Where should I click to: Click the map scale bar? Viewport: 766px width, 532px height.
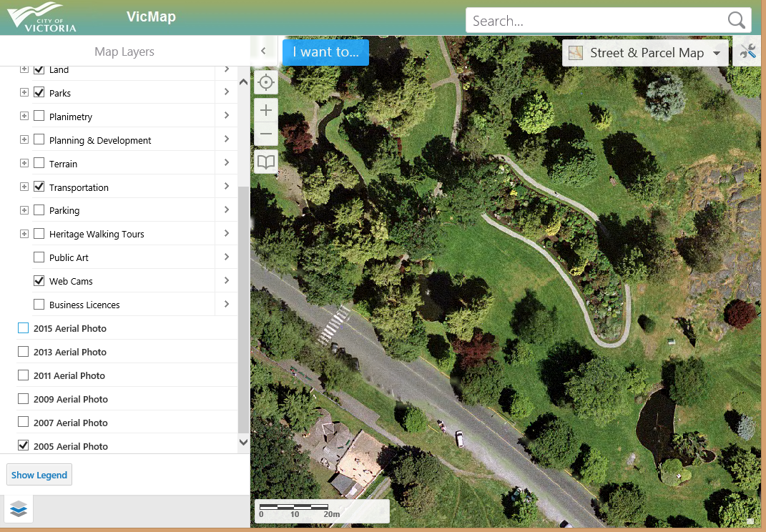pos(322,511)
